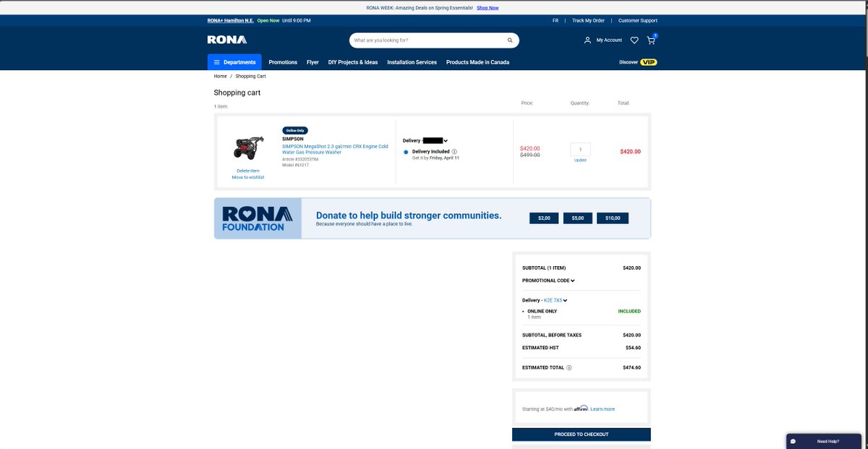868x449 pixels.
Task: Click the Affirm logo
Action: point(582,409)
